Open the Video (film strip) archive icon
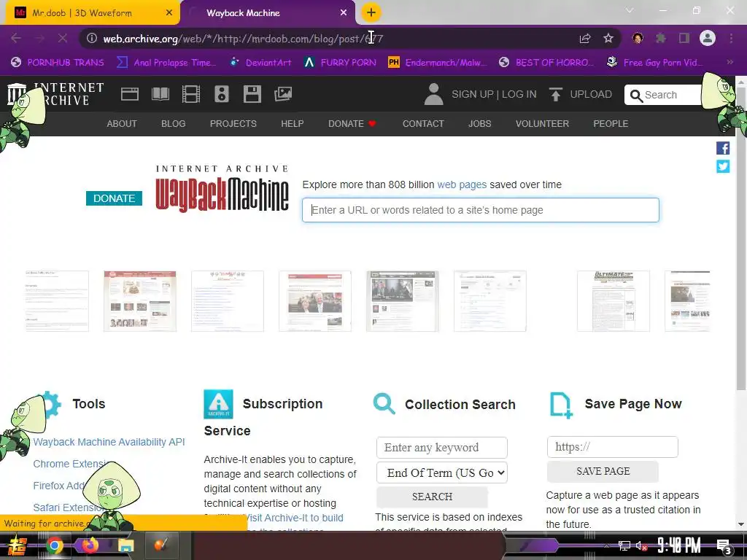 [x=190, y=94]
